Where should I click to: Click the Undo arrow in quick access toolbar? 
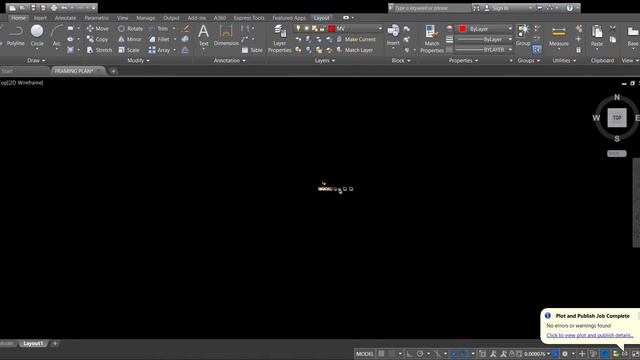click(64, 8)
